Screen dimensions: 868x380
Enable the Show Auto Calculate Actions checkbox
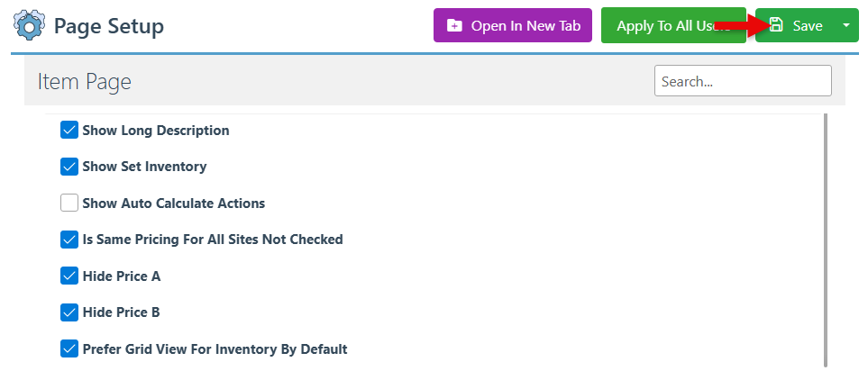[x=69, y=203]
